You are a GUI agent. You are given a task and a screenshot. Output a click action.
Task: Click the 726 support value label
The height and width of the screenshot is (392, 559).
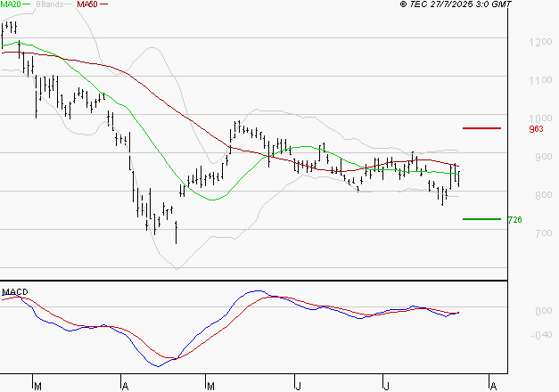514,219
